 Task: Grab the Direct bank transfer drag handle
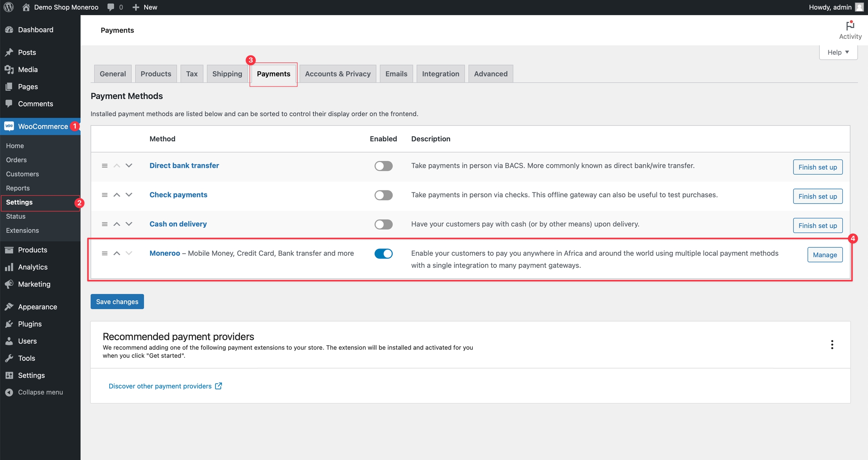[105, 166]
